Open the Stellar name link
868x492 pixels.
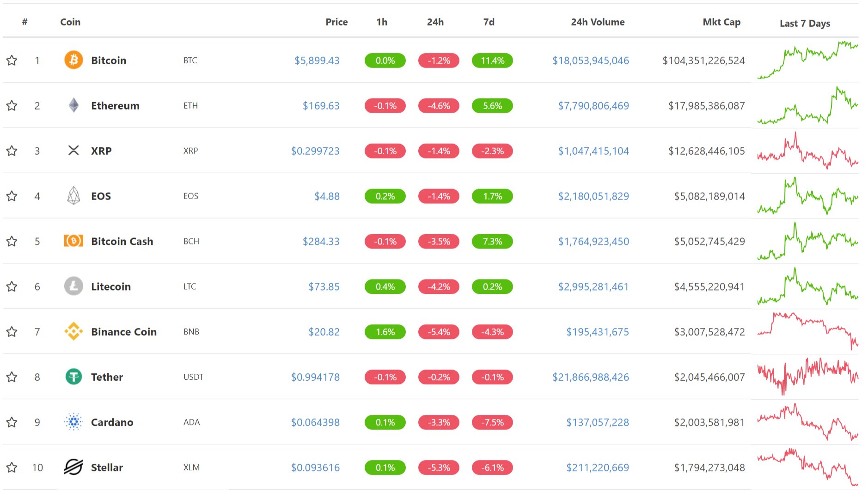pos(107,468)
